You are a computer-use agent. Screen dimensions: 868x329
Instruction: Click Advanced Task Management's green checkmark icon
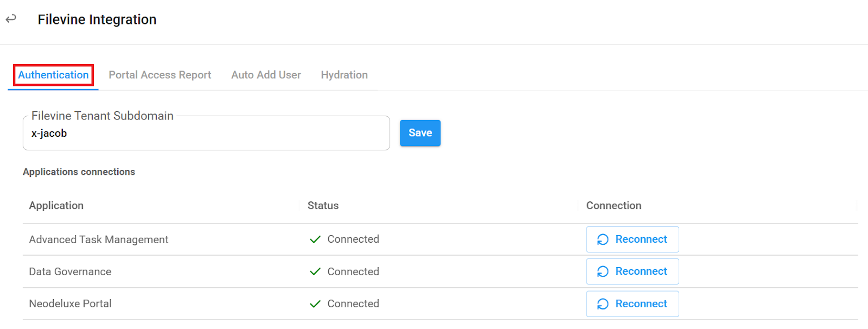(x=315, y=239)
